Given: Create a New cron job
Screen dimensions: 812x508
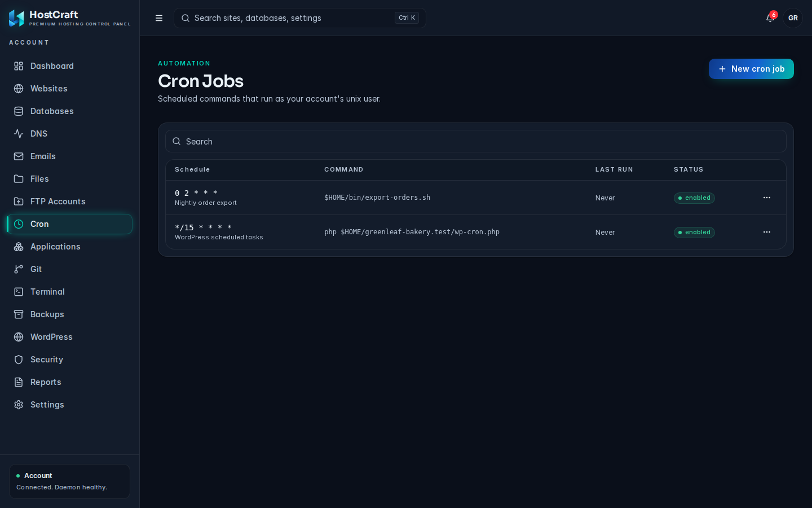Looking at the screenshot, I should (x=751, y=69).
